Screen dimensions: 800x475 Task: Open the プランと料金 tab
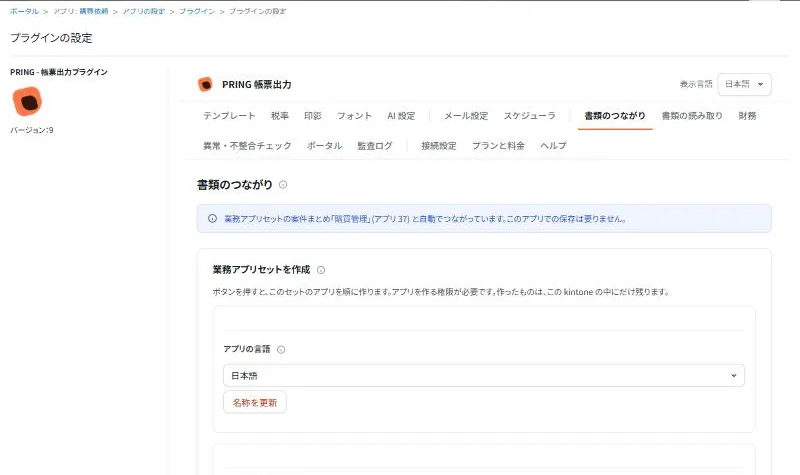498,145
